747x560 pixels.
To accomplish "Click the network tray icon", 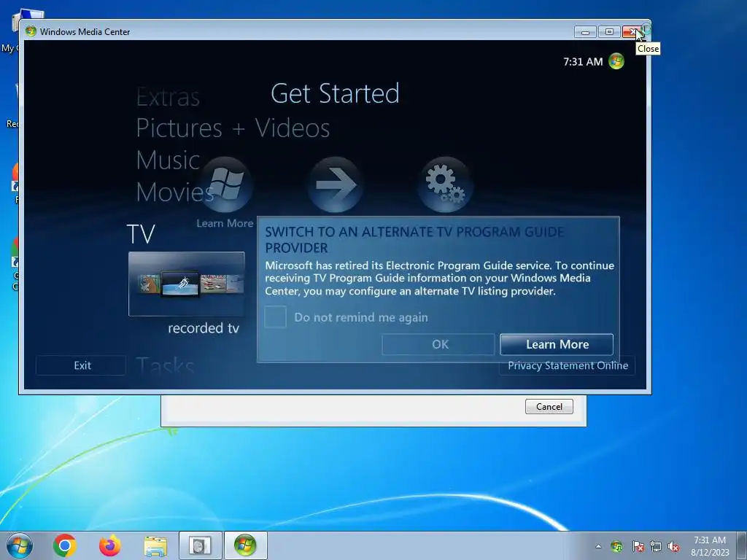I will 656,546.
